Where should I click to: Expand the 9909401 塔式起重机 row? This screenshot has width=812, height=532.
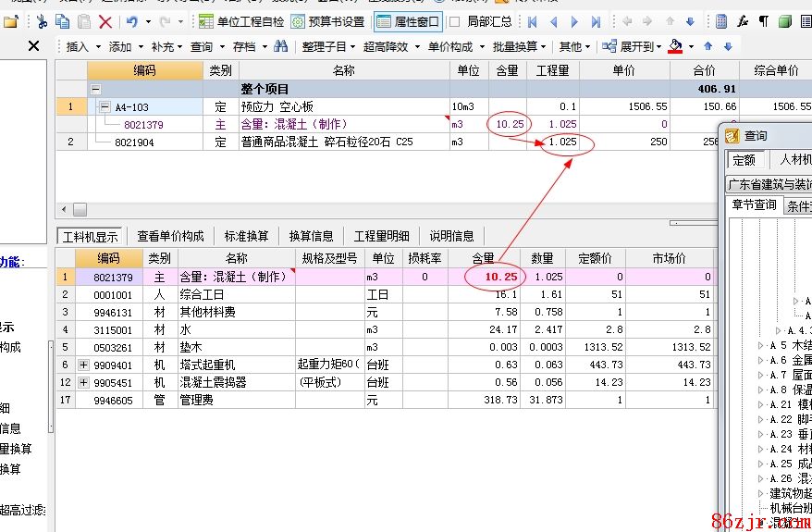click(84, 365)
